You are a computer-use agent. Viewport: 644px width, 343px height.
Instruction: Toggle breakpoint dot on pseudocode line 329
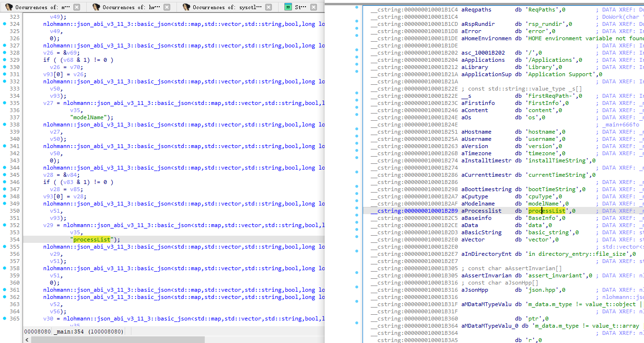pos(5,60)
